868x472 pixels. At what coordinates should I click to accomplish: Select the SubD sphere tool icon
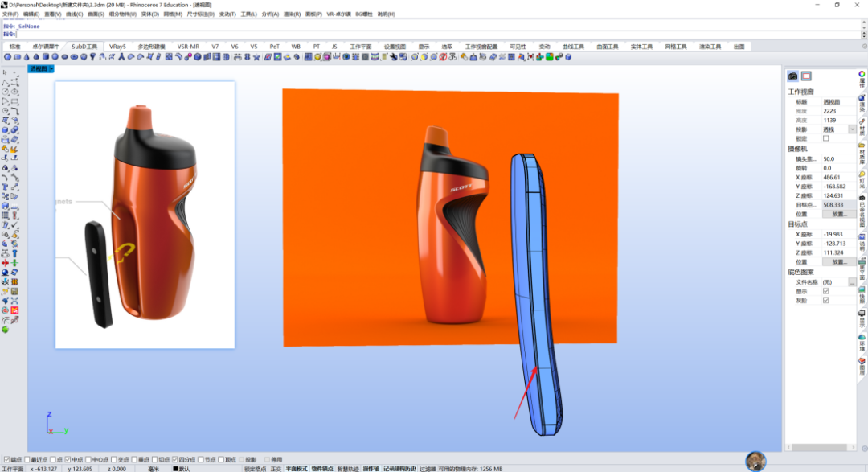55,57
